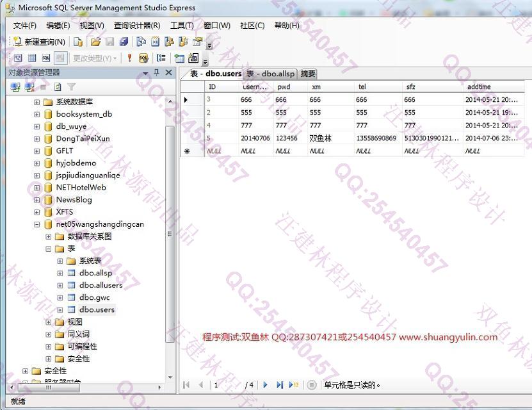Open the 查询设计器(R) menu
The image size is (532, 410).
137,26
